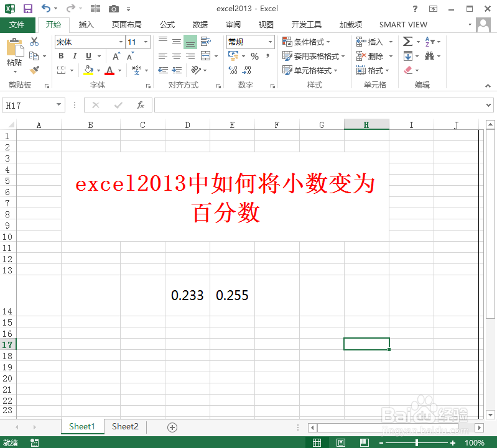
Task: Click the Accounting Number Format icon
Action: point(234,56)
